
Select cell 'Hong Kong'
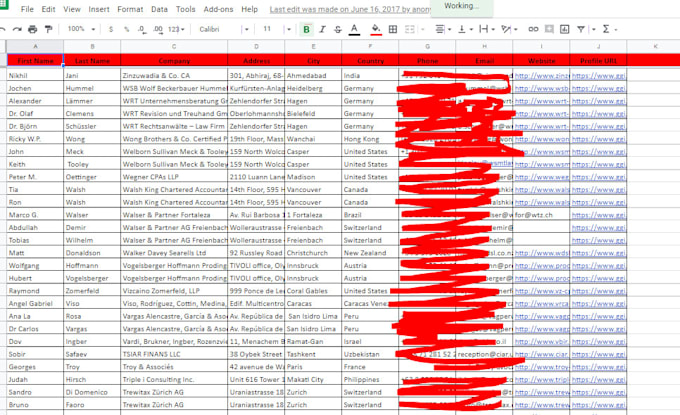[370, 139]
